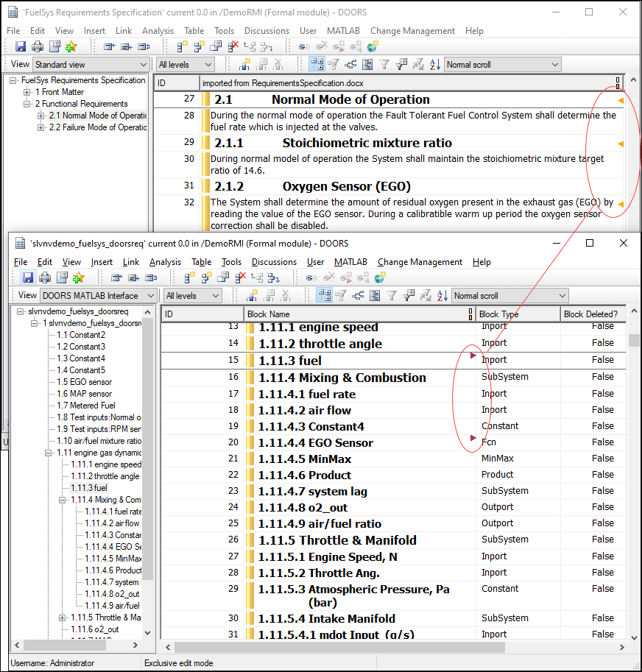Click insert column icon in slvnvdemo window
The width and height of the screenshot is (642, 672).
252,295
